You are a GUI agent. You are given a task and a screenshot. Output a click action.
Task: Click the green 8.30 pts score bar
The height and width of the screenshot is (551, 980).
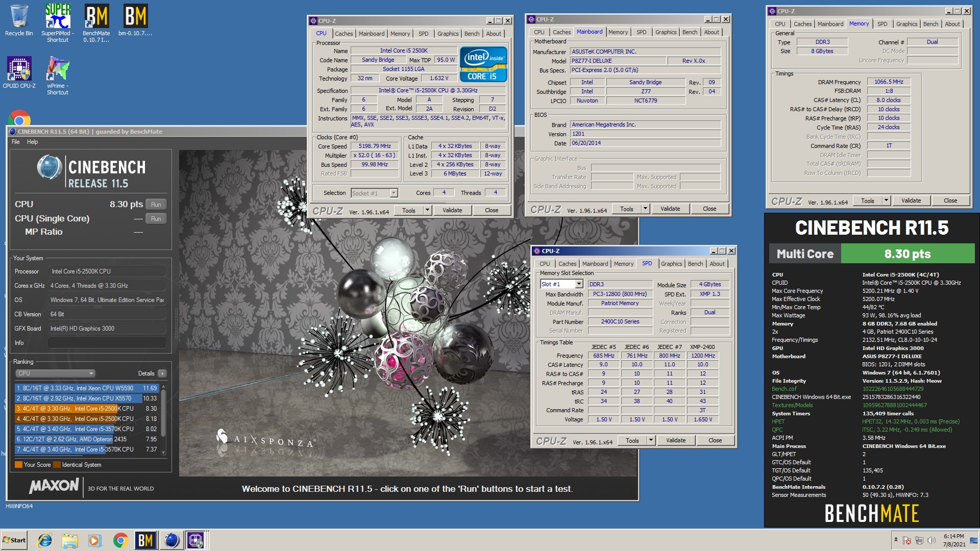[x=908, y=254]
